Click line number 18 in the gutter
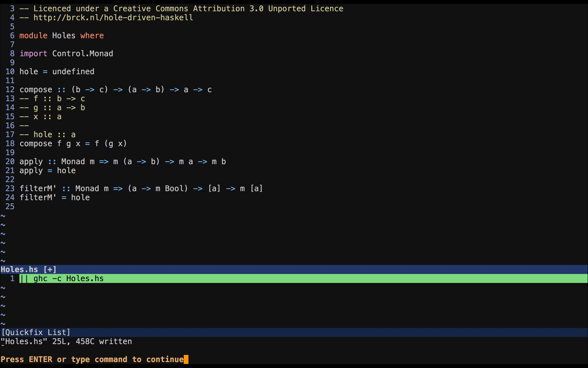588x368 pixels. (10, 144)
